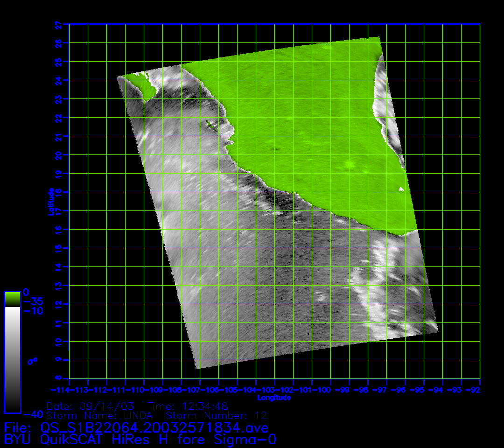This screenshot has height=448, width=504.
Task: Click the Storm Number: 12 text
Action: click(217, 415)
